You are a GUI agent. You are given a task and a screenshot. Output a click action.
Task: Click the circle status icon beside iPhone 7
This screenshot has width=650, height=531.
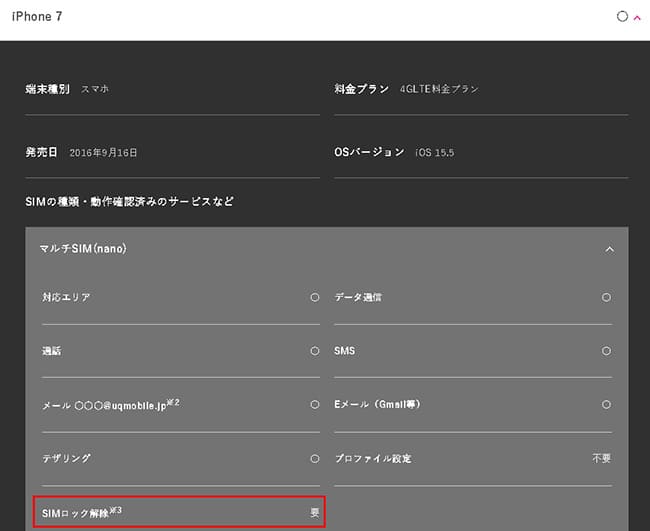click(x=622, y=17)
